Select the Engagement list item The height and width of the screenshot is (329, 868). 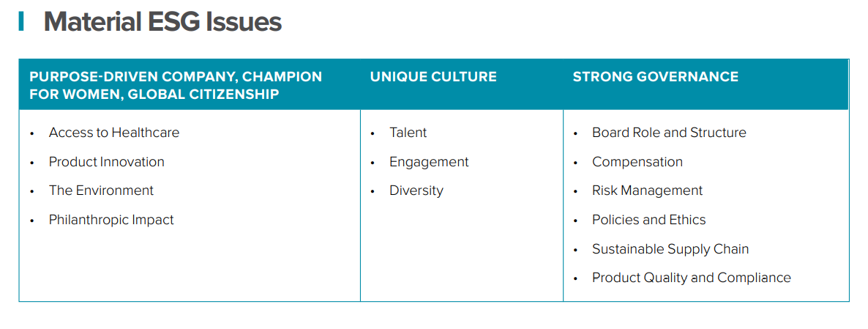(429, 162)
